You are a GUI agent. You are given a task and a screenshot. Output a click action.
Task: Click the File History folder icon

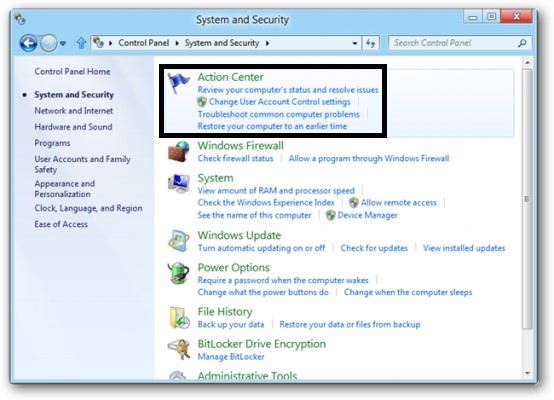[179, 317]
